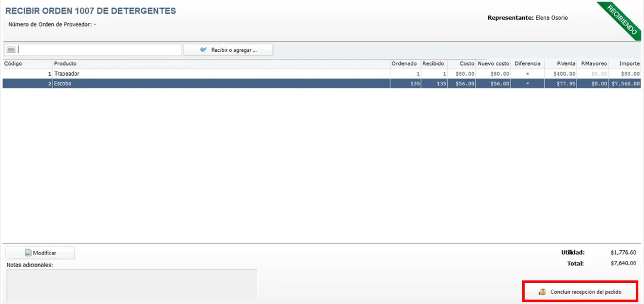Image resolution: width=644 pixels, height=304 pixels.
Task: Click the pencil icon on the Modificar button
Action: 28,253
